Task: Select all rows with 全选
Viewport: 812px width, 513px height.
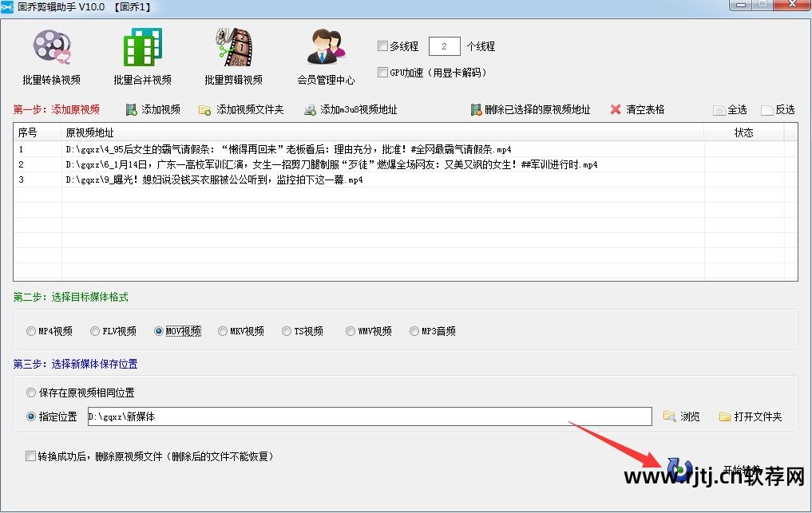Action: (x=731, y=110)
